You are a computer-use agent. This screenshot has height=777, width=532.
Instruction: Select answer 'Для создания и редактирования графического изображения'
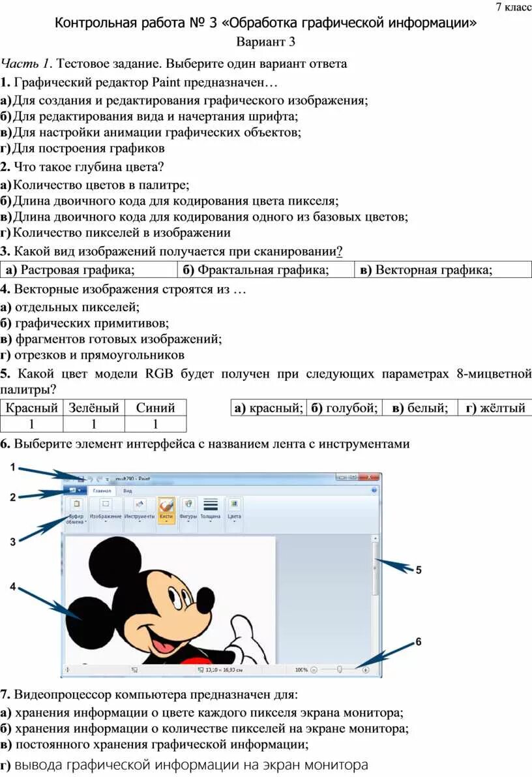point(185,100)
